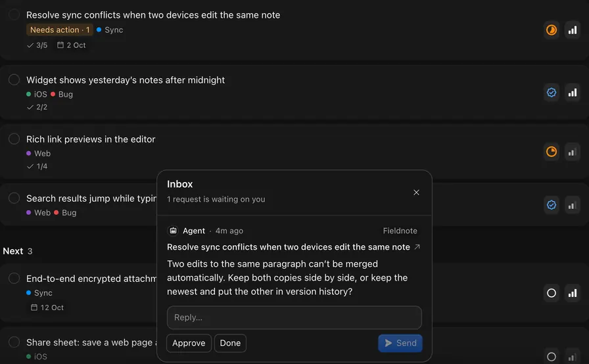The height and width of the screenshot is (364, 589).
Task: Mark Search results jump task complete
Action: pos(14,198)
